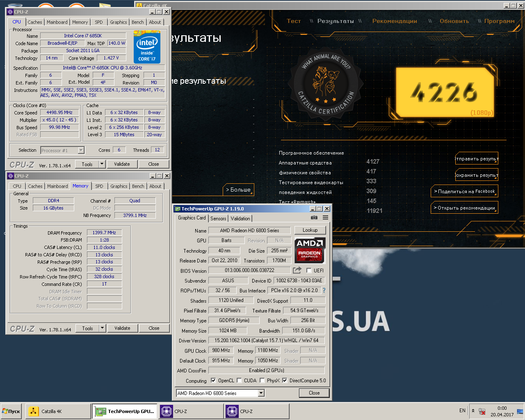Click Поделиться на Facebook button
Image resolution: width=525 pixels, height=420 pixels.
[464, 192]
